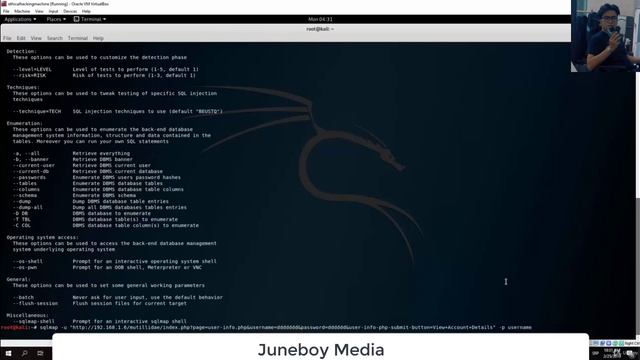Click the Terminal icon in Kali top panel
640x360 pixels.
coord(76,19)
